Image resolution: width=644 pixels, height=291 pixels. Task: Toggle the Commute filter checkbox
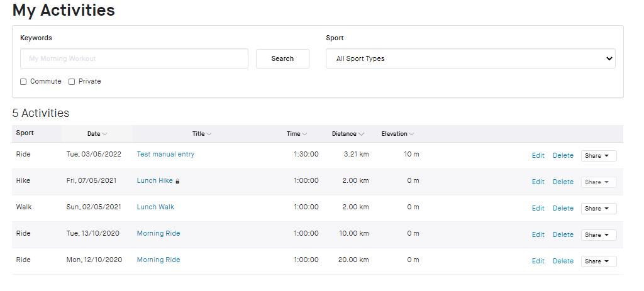[x=23, y=82]
